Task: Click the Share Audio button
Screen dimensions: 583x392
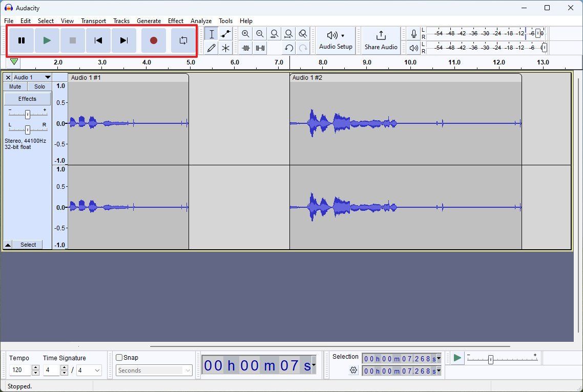Action: coord(381,40)
